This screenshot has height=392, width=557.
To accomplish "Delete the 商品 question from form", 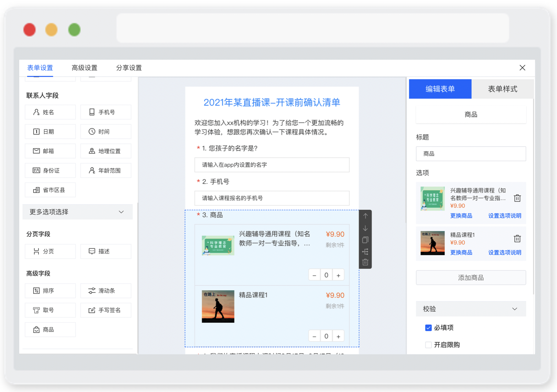I will [x=365, y=262].
